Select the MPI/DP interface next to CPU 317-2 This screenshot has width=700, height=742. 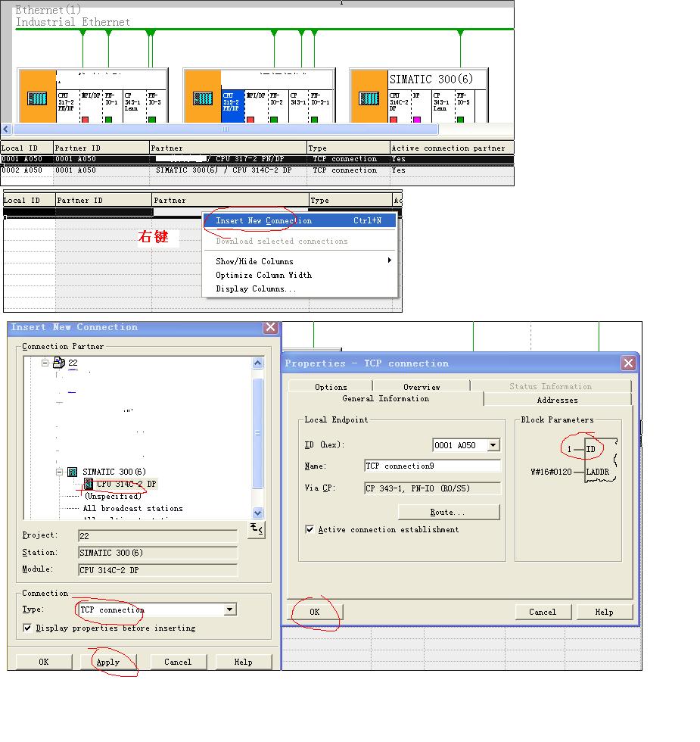[91, 106]
